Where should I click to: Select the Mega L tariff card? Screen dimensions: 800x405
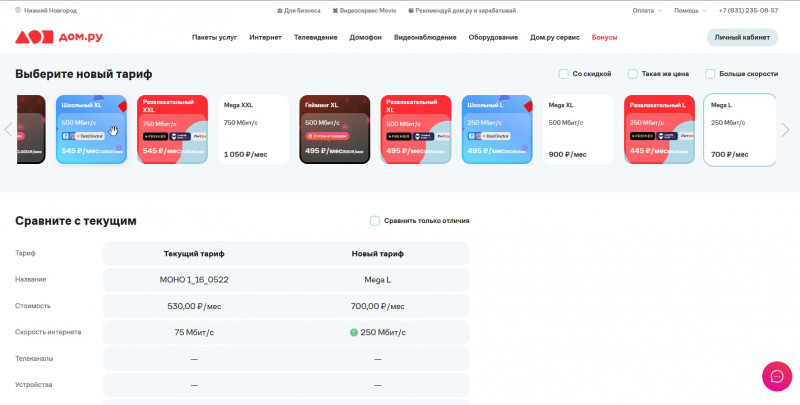click(x=740, y=130)
